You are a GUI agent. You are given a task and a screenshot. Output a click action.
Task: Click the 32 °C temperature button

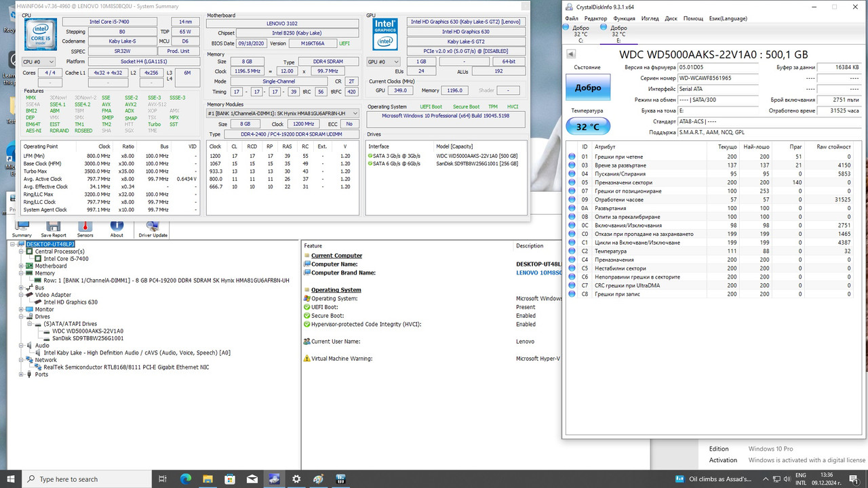pyautogui.click(x=588, y=126)
